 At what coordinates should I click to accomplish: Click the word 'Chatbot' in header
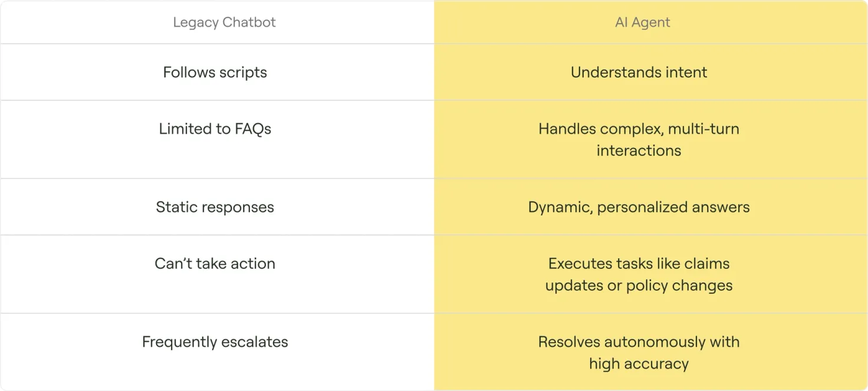[249, 22]
